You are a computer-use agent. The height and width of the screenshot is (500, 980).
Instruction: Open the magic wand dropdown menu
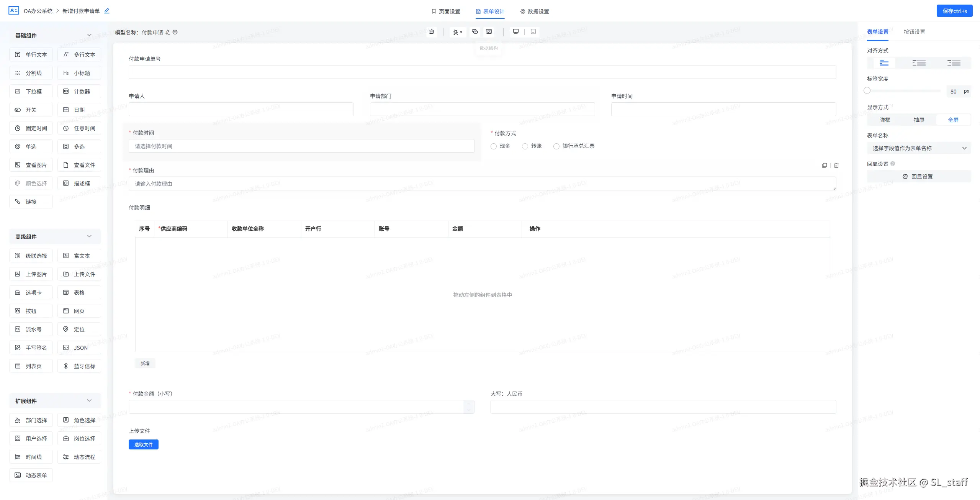[x=458, y=32]
